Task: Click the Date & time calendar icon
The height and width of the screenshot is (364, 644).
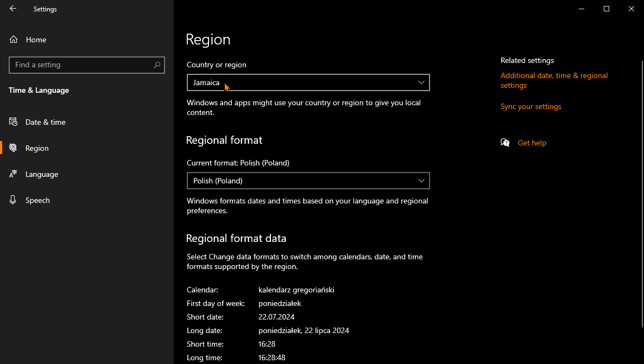Action: (14, 122)
